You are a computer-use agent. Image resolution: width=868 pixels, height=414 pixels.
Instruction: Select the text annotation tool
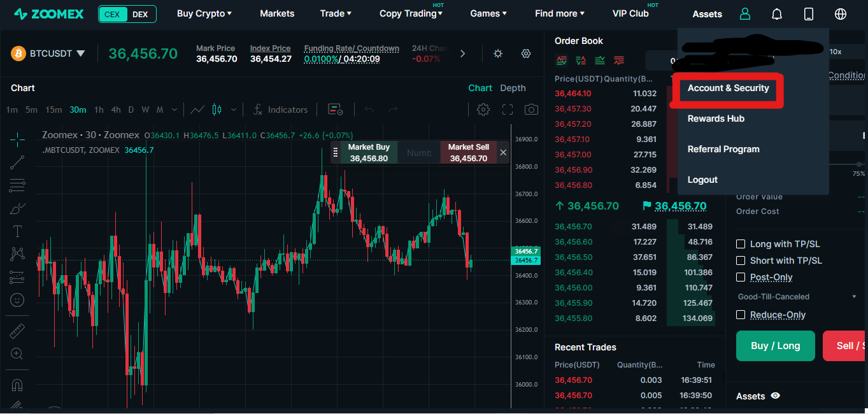coord(17,231)
